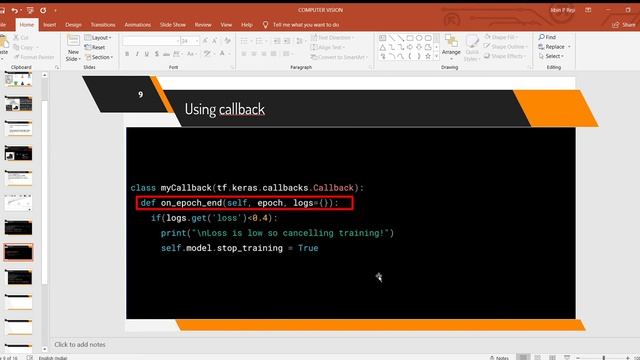Viewport: 640px width, 360px height.
Task: Toggle Align Left paragraph alignment
Action: point(244,54)
